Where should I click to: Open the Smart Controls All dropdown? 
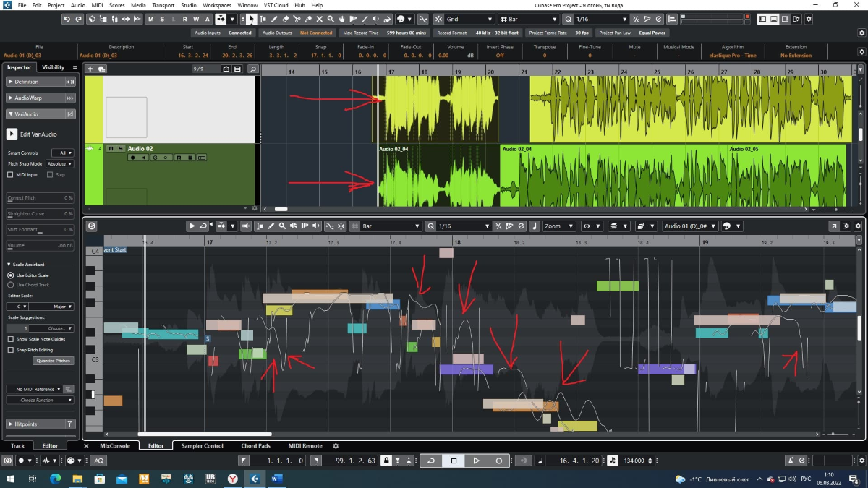click(63, 153)
